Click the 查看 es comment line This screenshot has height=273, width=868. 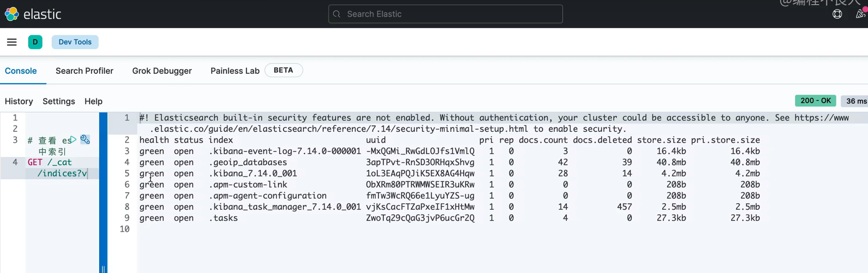(x=49, y=140)
